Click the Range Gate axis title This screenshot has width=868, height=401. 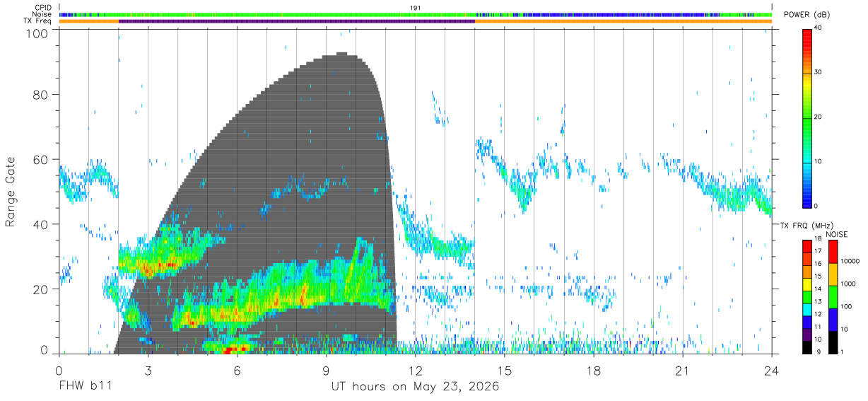(x=11, y=192)
